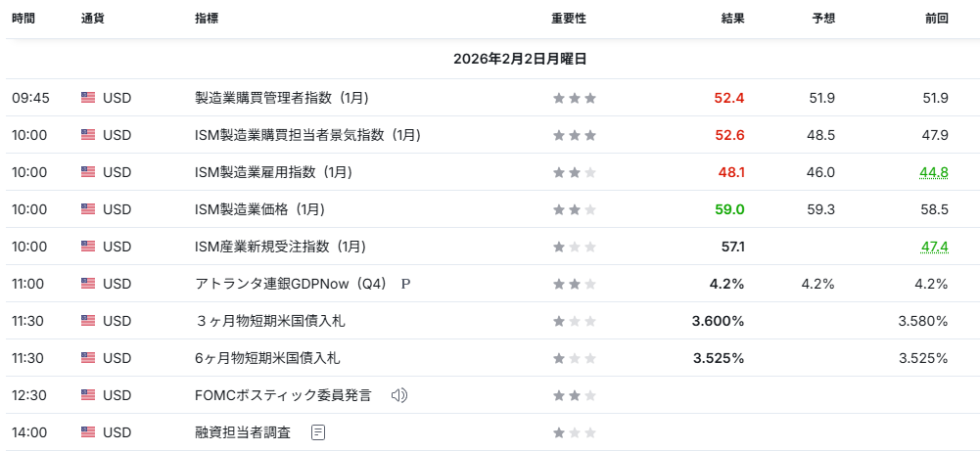The height and width of the screenshot is (451, 980).
Task: Click the importance stars for ISM製造業雇用指数
Action: click(x=574, y=172)
